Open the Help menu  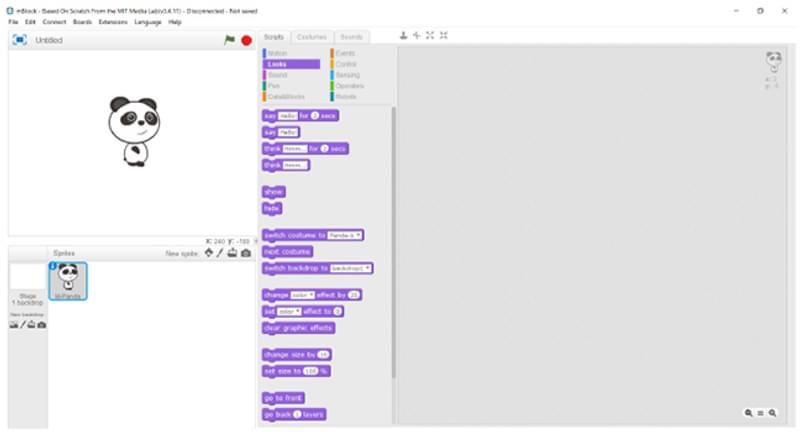(175, 22)
